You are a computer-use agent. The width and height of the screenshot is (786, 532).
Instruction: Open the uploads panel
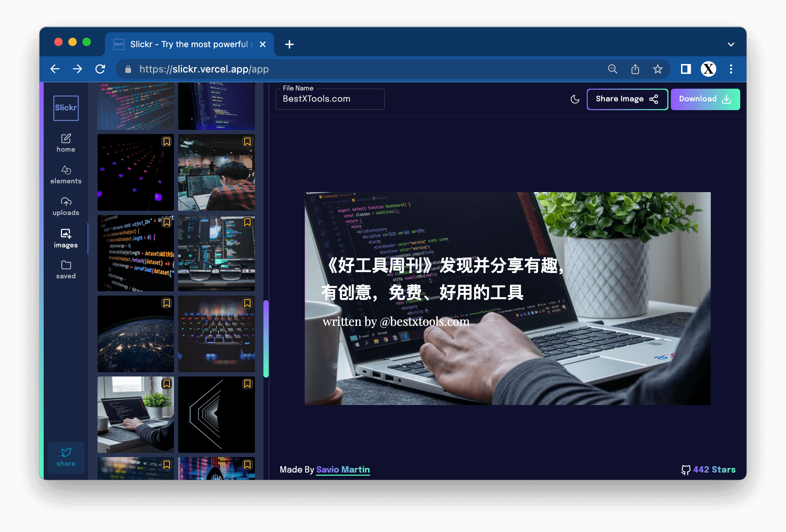pyautogui.click(x=66, y=206)
